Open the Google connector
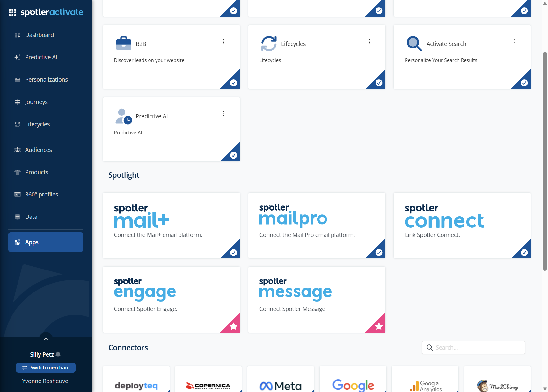548x392 pixels. point(353,379)
